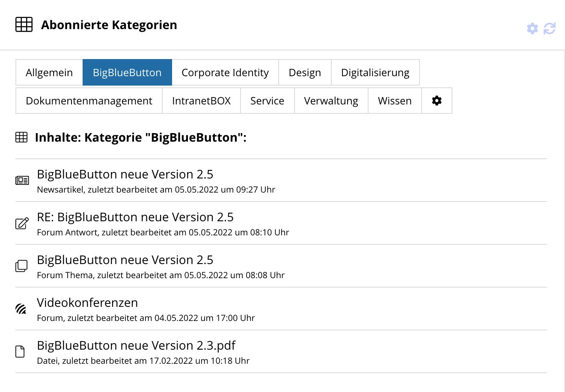Viewport: 565px width, 392px height.
Task: Open category tabs settings gear
Action: tap(437, 101)
